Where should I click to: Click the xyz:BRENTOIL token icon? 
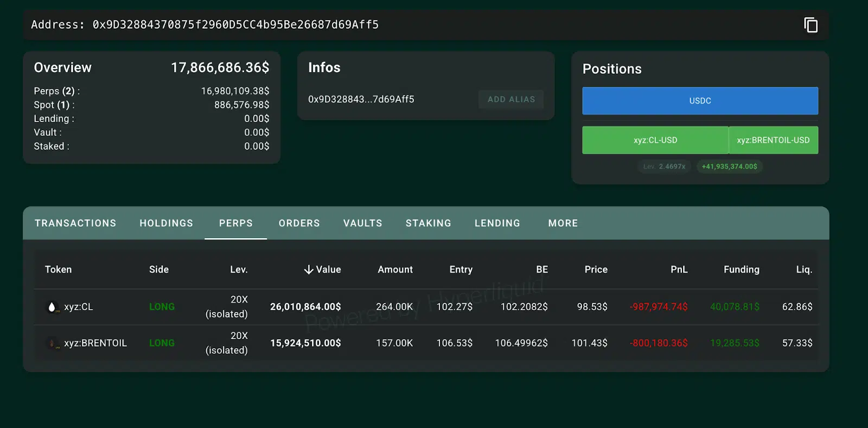[x=52, y=343]
